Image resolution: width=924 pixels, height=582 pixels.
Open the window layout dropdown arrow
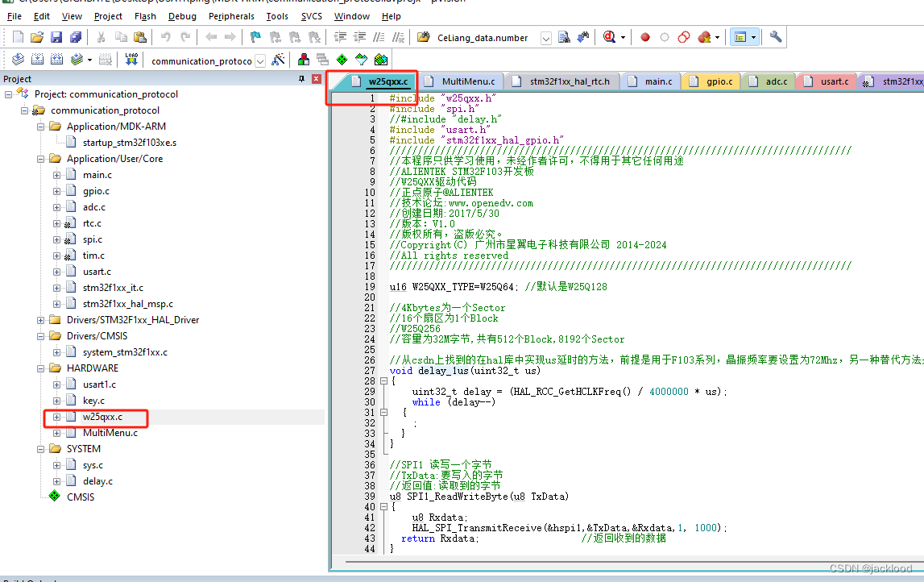(754, 38)
